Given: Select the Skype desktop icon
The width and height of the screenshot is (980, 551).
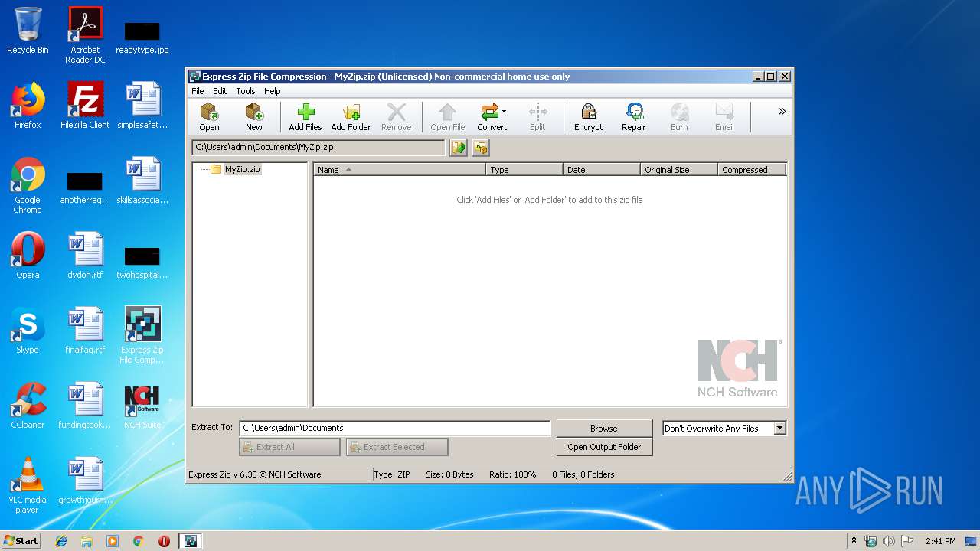Looking at the screenshot, I should (28, 331).
